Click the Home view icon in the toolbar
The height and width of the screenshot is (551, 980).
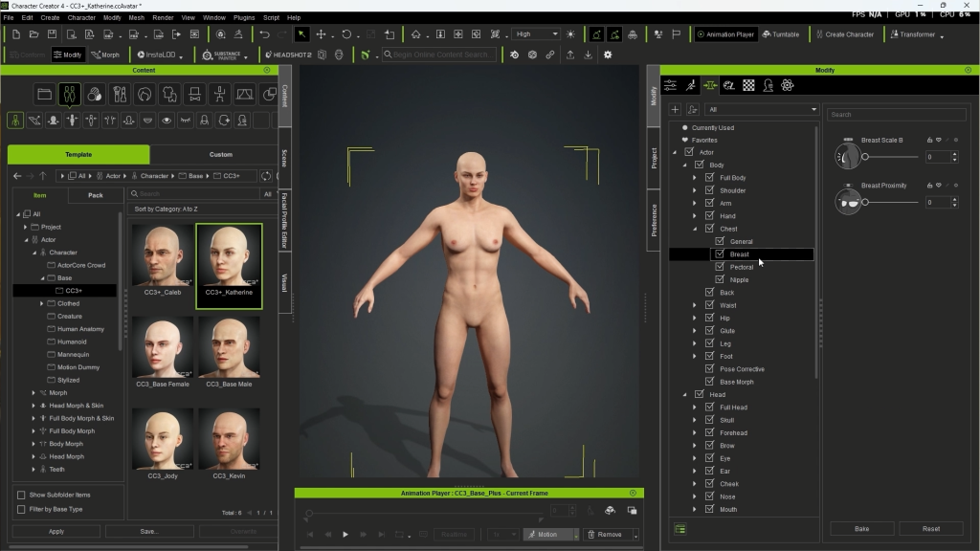(415, 34)
